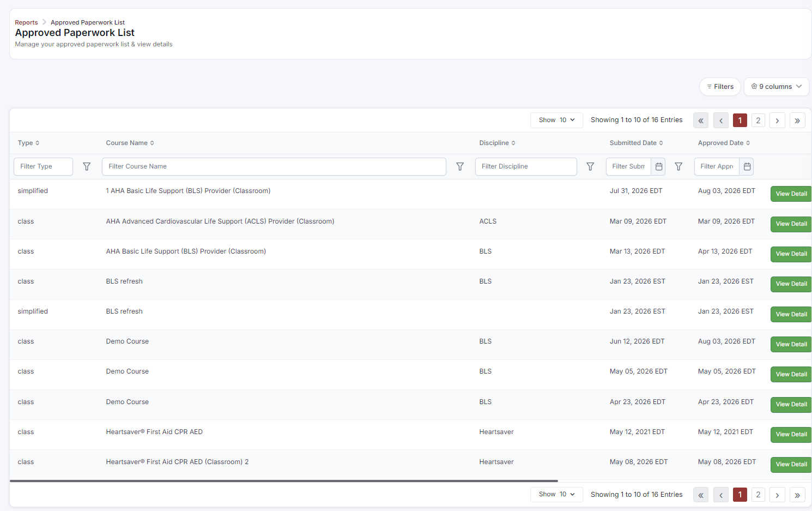Image resolution: width=812 pixels, height=511 pixels.
Task: Go to next page with top chevron
Action: (777, 121)
